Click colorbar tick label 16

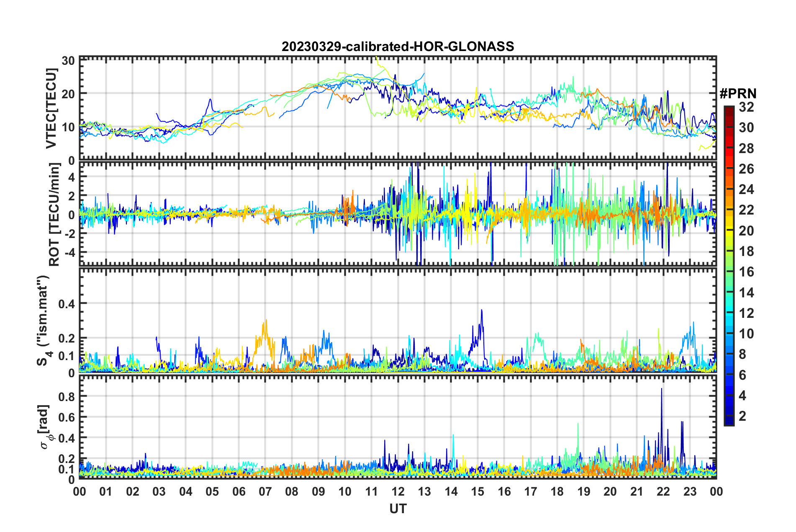746,272
